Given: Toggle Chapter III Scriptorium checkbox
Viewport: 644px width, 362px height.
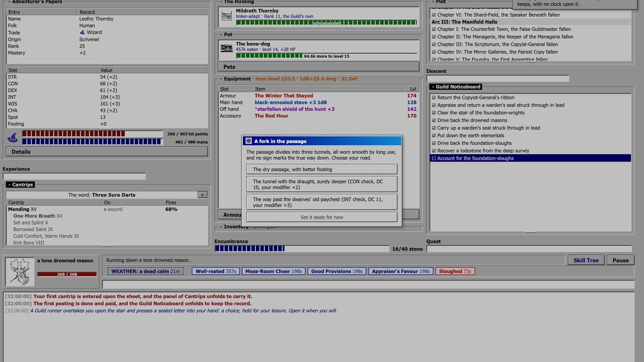Looking at the screenshot, I should click(434, 44).
